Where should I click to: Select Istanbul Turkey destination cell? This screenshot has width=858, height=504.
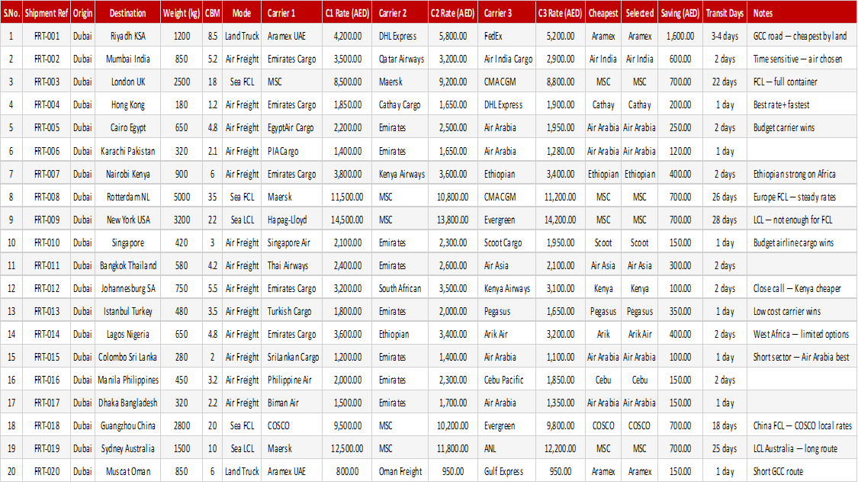pyautogui.click(x=127, y=311)
